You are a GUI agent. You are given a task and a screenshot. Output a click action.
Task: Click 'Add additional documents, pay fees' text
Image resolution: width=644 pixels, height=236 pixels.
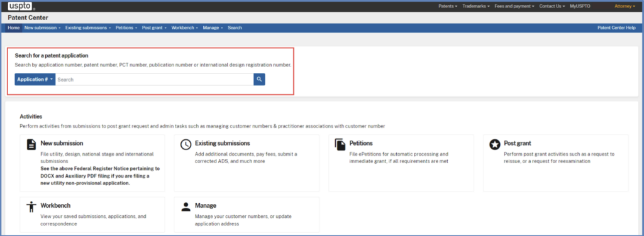point(246,158)
